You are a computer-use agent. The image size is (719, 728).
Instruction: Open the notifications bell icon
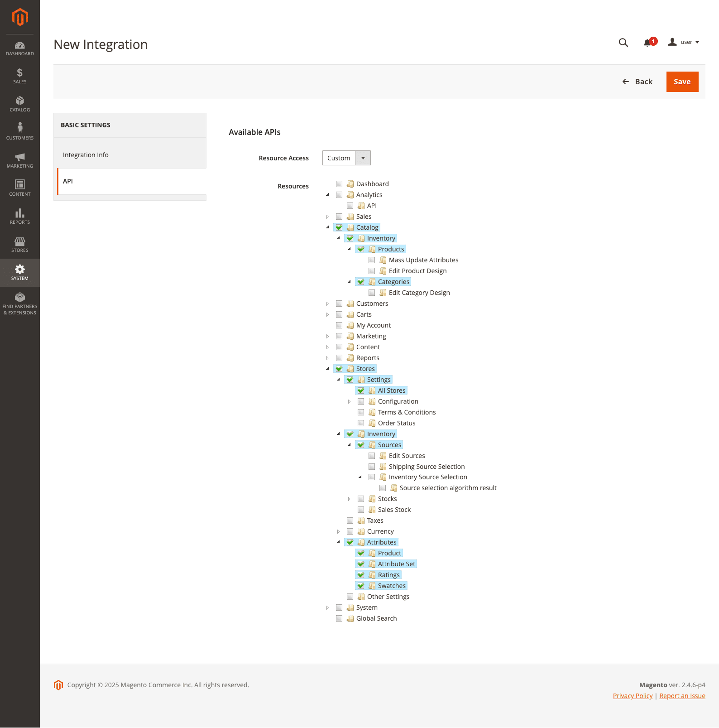[647, 43]
